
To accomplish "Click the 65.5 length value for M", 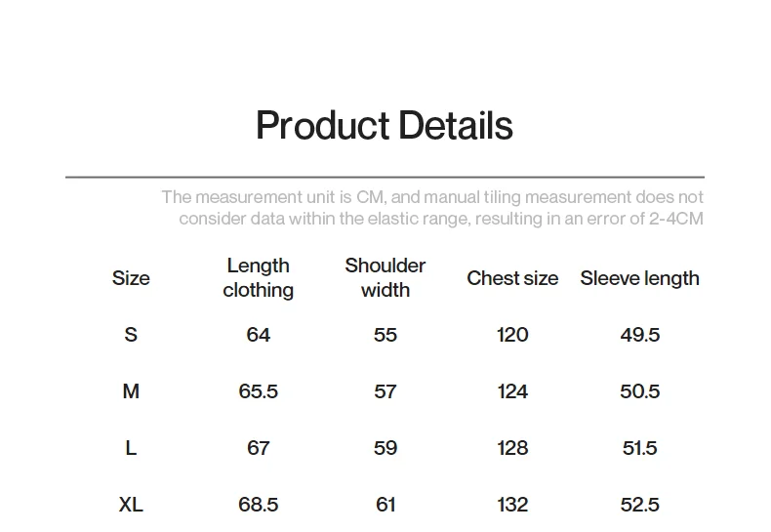I will (259, 391).
